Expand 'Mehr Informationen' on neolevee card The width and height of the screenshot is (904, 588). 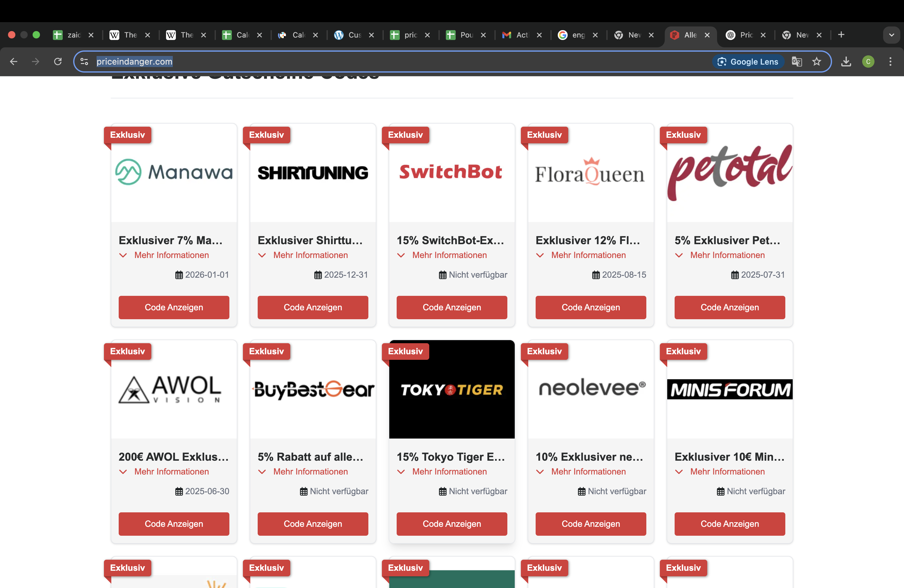click(x=581, y=472)
